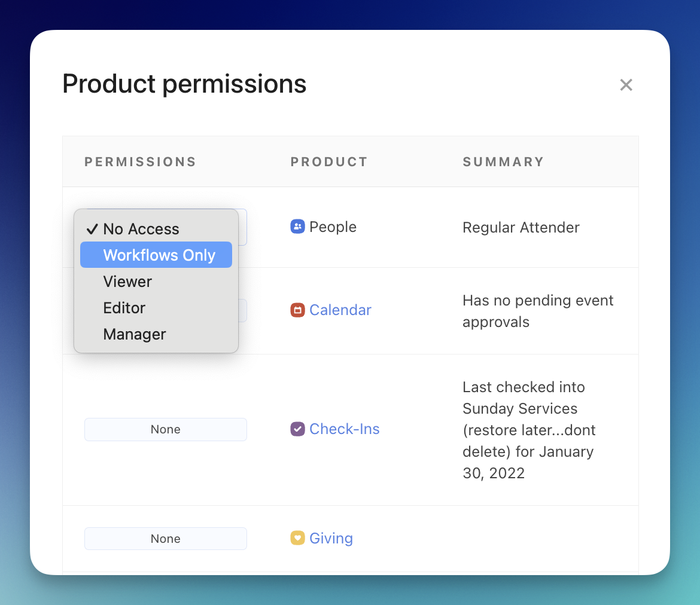Screen dimensions: 700x605
Task: Click the purple Check-Ins checkmark icon
Action: pos(297,429)
